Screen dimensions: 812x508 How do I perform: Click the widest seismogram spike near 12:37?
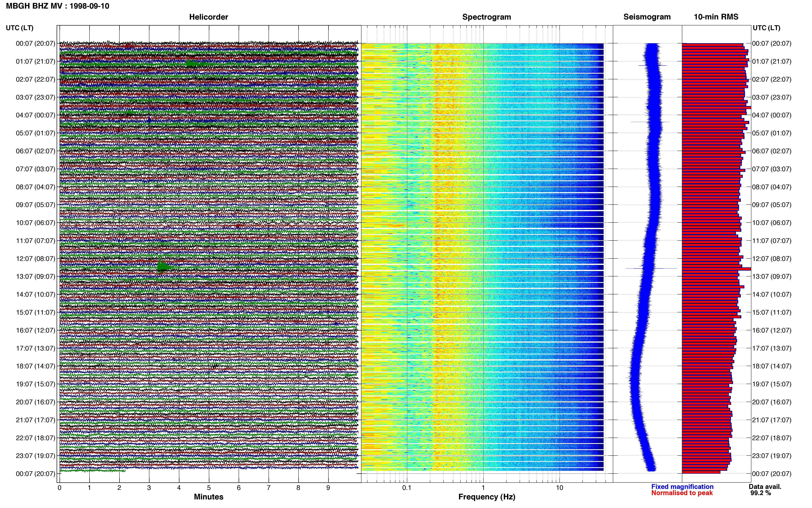[x=651, y=268]
